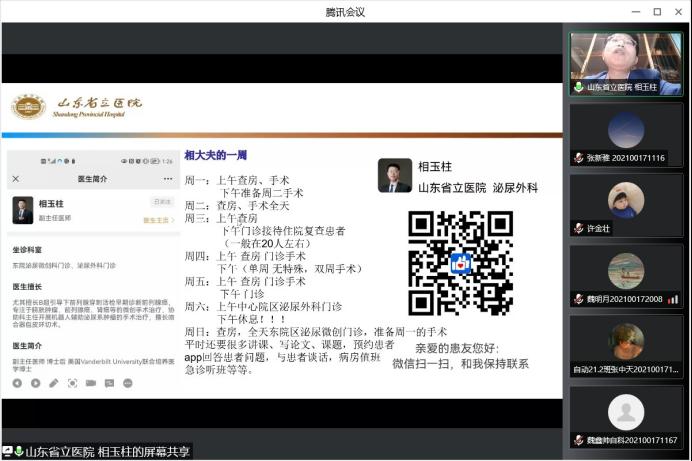Click the screen share indicator icon on the bottom-left status label
This screenshot has height=461, width=692.
8,451
